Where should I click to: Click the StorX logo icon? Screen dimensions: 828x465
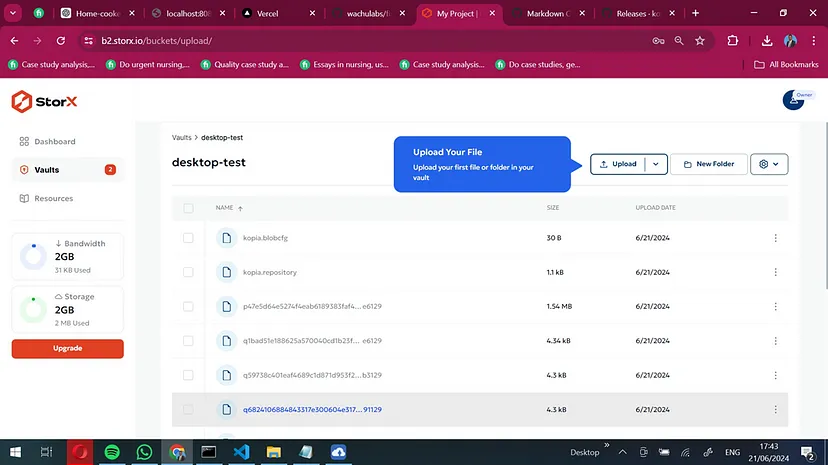click(x=22, y=101)
